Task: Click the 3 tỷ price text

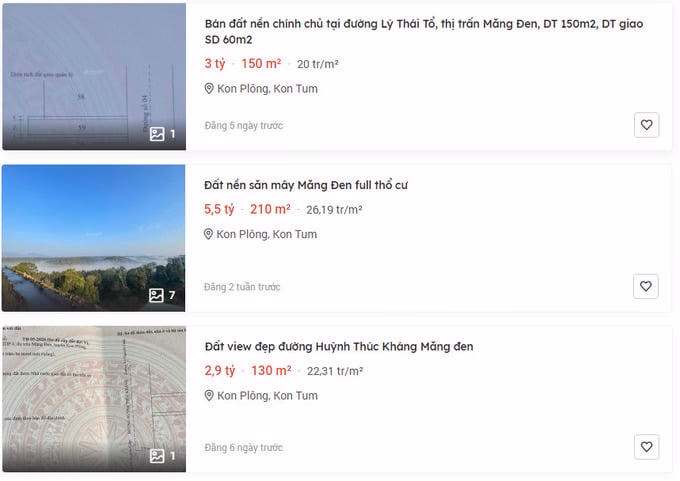Action: coord(215,64)
